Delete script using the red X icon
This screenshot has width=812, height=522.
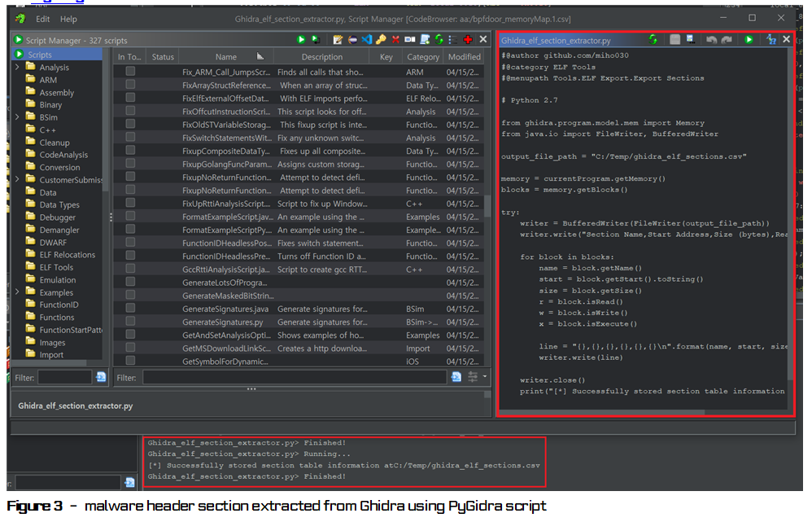(x=395, y=40)
